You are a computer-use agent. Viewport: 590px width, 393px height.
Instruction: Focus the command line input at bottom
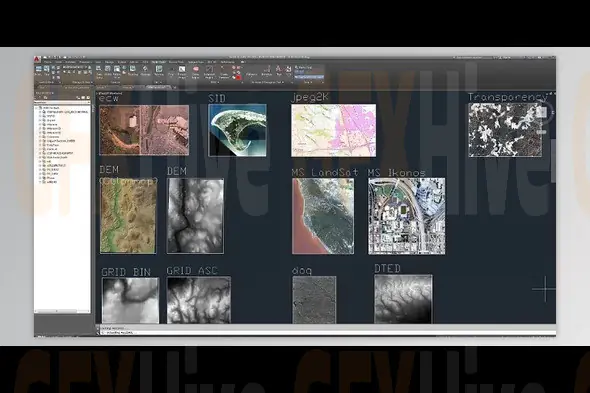[327, 333]
